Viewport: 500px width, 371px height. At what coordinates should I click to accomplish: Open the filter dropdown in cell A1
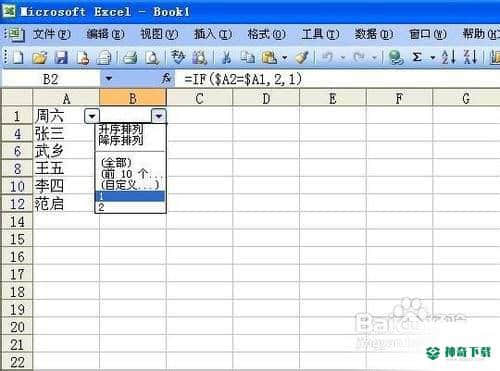pos(92,116)
